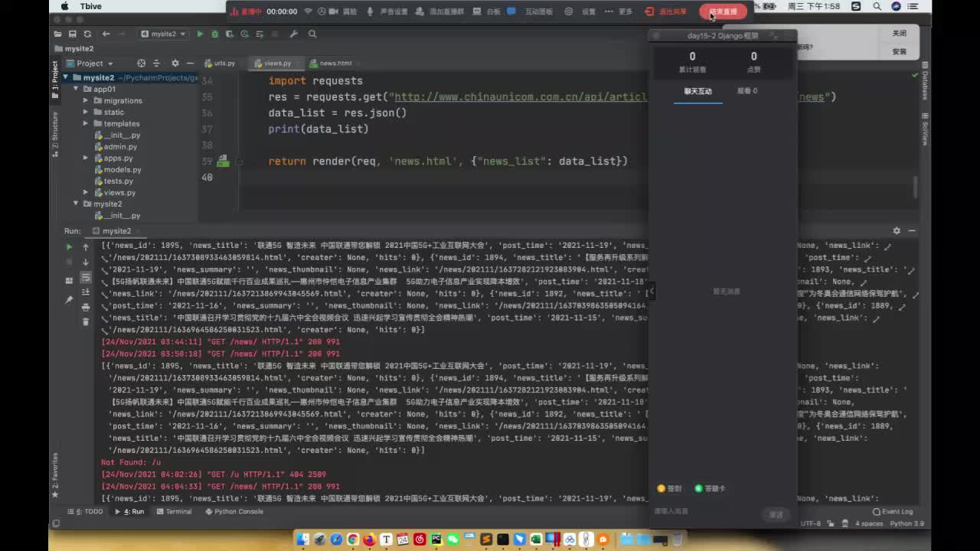
Task: Jump up the stack trace in the Run panel
Action: 86,247
